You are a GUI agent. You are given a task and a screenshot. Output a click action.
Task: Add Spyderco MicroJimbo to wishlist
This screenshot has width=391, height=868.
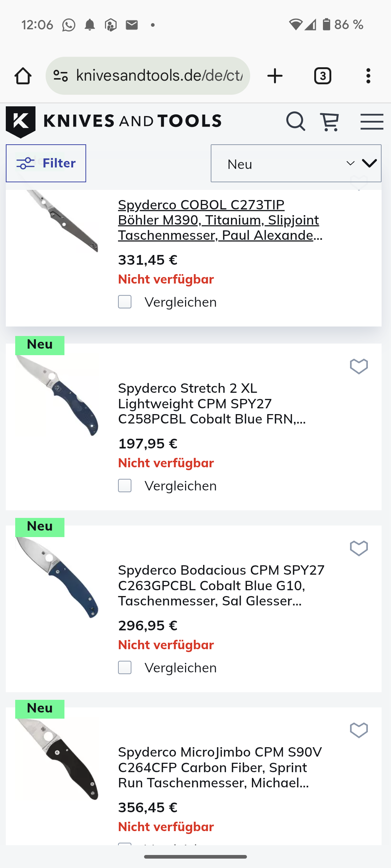(359, 730)
